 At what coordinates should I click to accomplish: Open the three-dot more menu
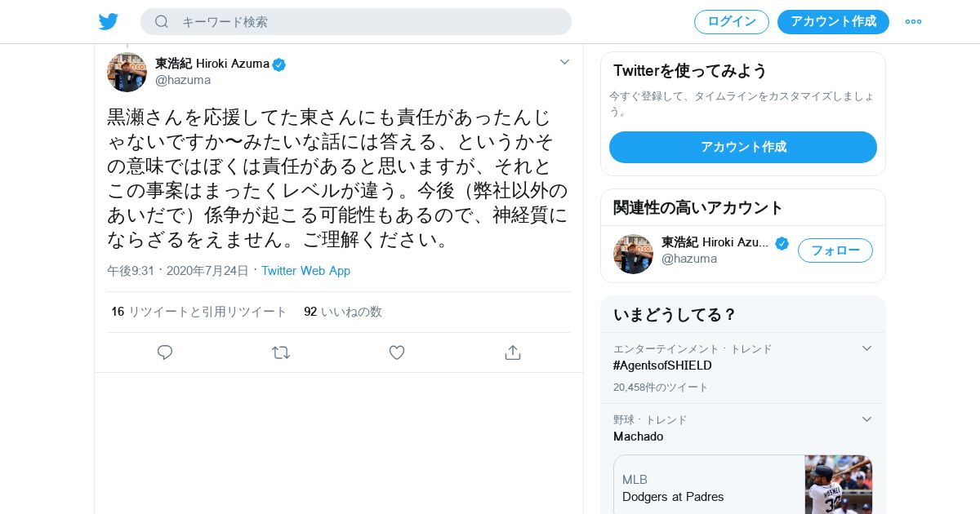[913, 22]
